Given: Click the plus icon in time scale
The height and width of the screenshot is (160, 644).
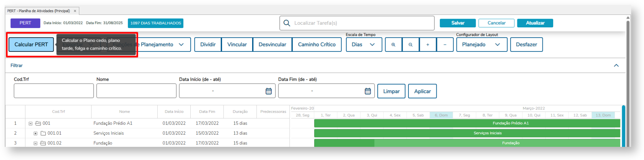Looking at the screenshot, I should (428, 45).
